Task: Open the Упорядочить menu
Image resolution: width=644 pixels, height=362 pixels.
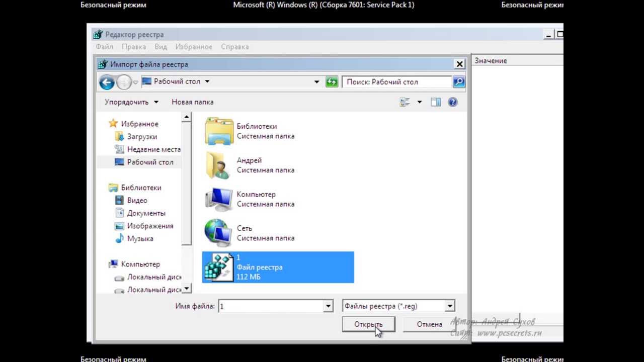Action: 131,102
